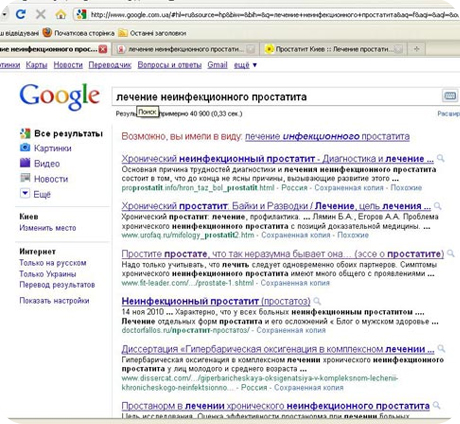Open Початкова сторінка bookmark

[84, 33]
